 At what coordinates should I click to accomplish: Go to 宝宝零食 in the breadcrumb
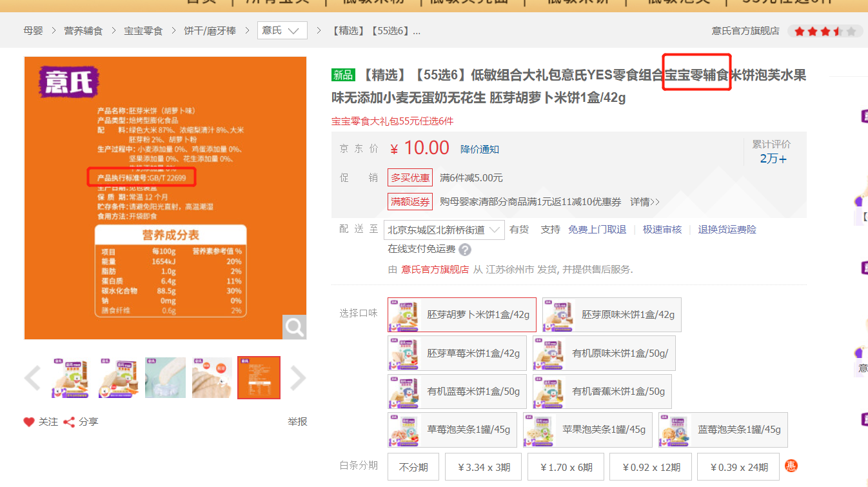144,30
